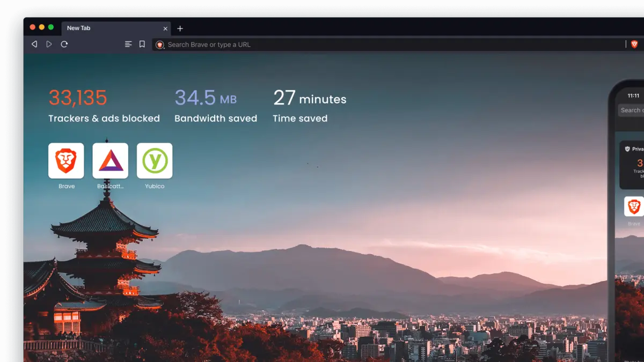Go forward with the right arrow button

(x=49, y=45)
